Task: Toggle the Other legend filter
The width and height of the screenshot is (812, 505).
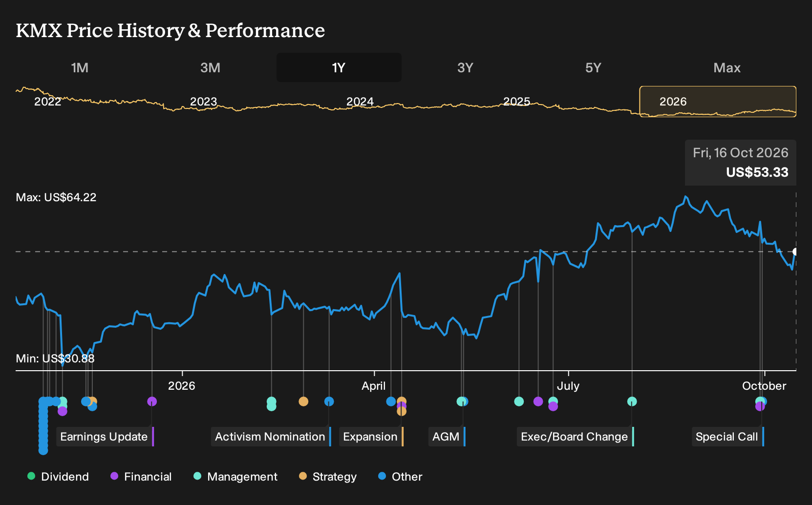Action: (400, 477)
